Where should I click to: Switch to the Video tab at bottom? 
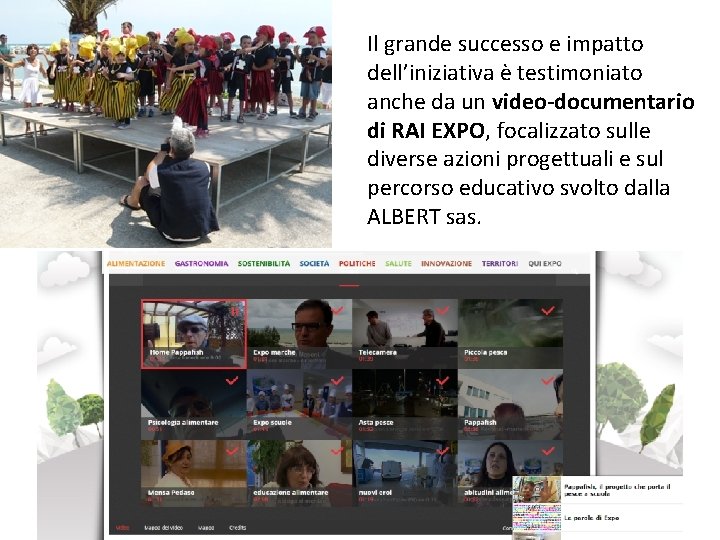pos(123,528)
